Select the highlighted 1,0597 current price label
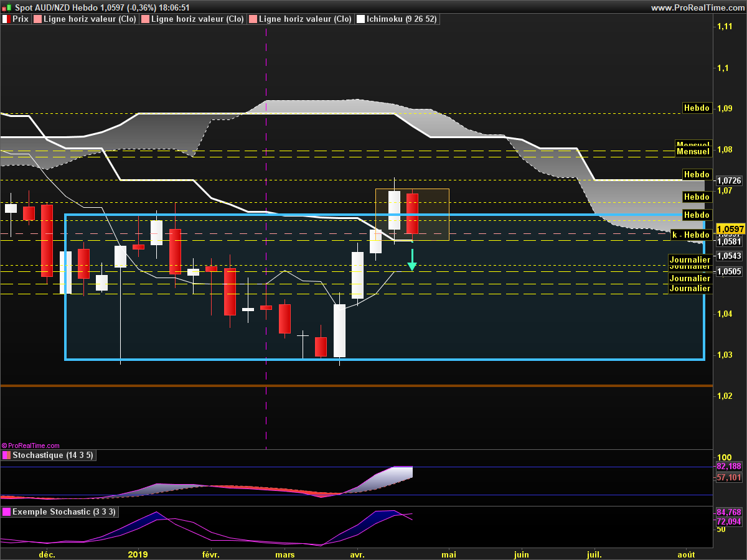 coord(731,230)
